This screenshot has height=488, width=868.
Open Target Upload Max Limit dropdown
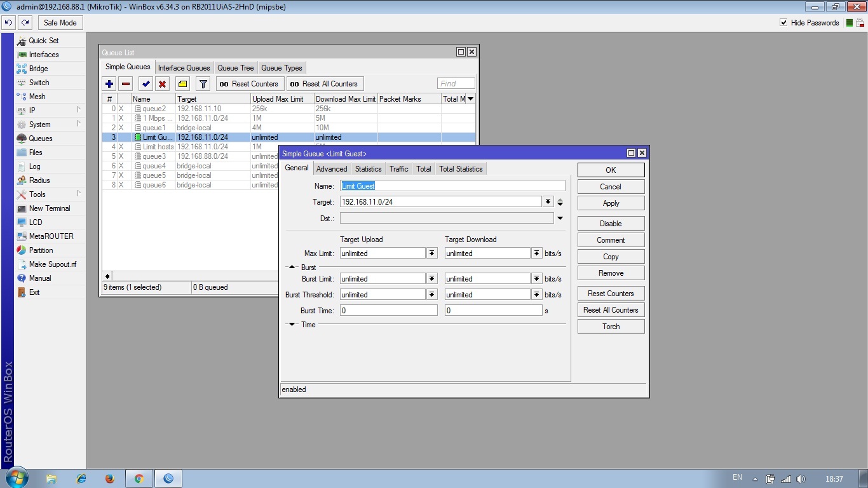[432, 254]
